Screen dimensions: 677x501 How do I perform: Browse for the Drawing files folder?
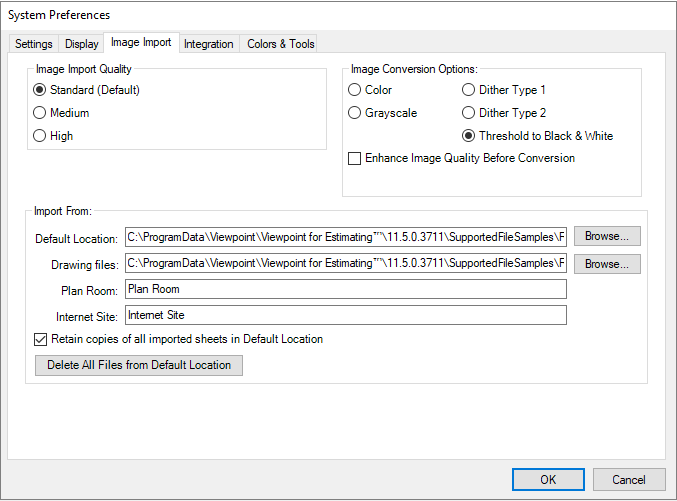tap(607, 264)
